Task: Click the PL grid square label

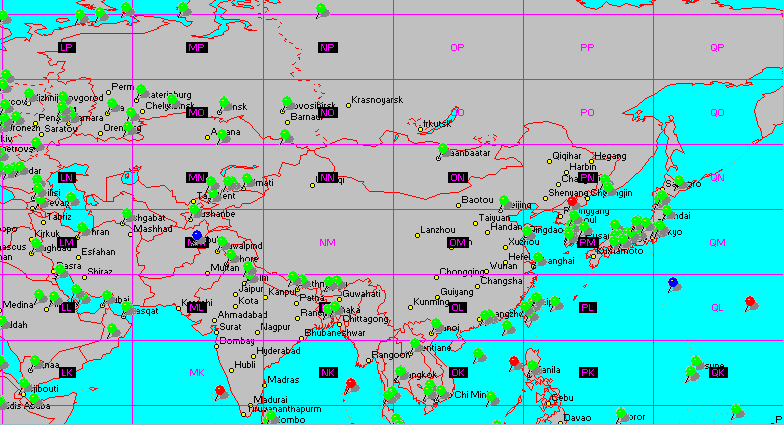Action: (587, 308)
